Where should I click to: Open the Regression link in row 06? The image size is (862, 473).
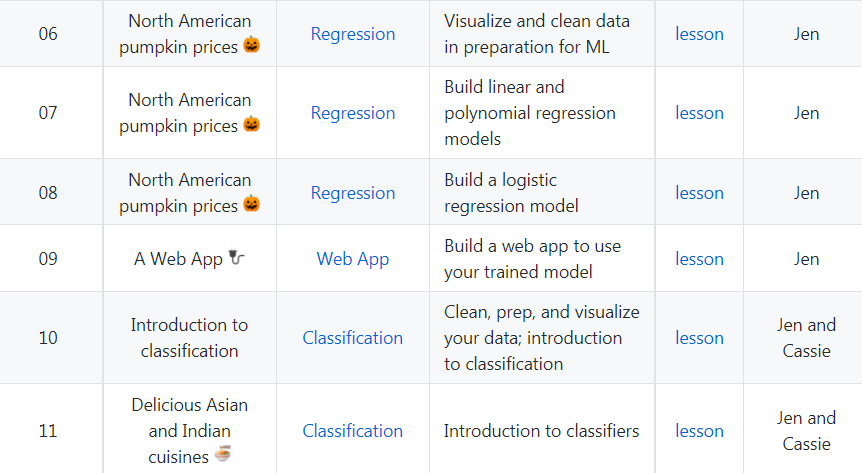coord(353,34)
